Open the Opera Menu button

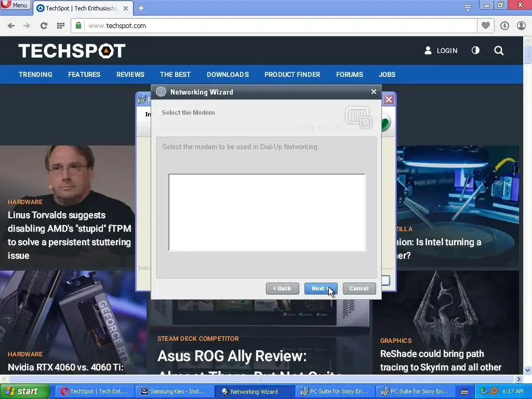click(15, 5)
